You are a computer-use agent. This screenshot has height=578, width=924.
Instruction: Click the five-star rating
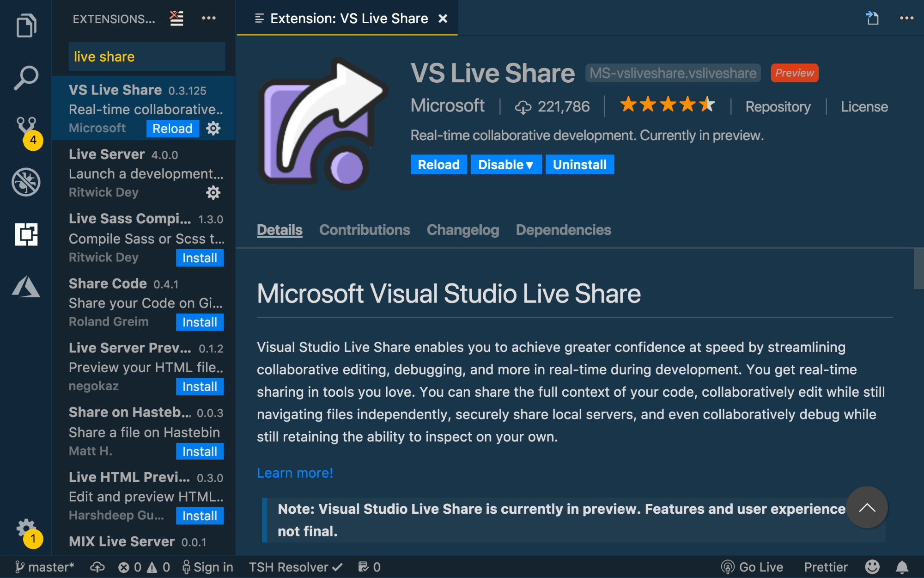click(667, 105)
